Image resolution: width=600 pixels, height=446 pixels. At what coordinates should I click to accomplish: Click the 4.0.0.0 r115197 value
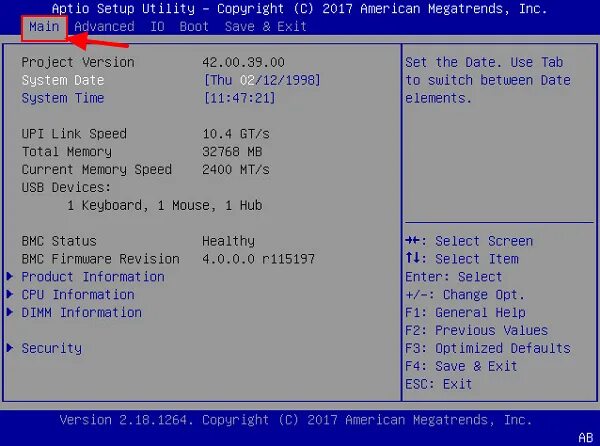(x=258, y=259)
